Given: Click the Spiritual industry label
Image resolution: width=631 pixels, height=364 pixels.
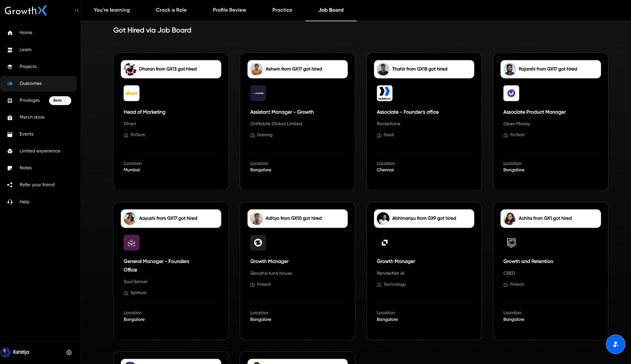Looking at the screenshot, I should click(x=139, y=292).
